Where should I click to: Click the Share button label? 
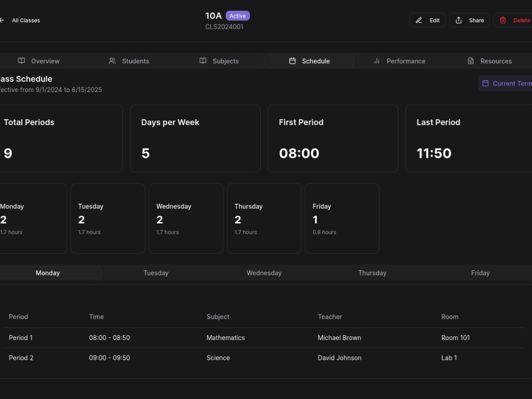point(476,20)
